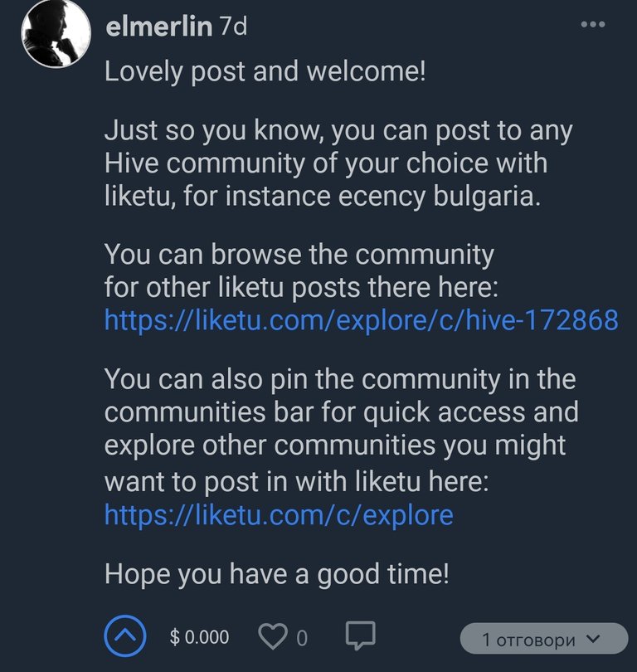Click the 'want to post in with liketu here:' line
Screen dimensions: 637x672
coord(296,481)
